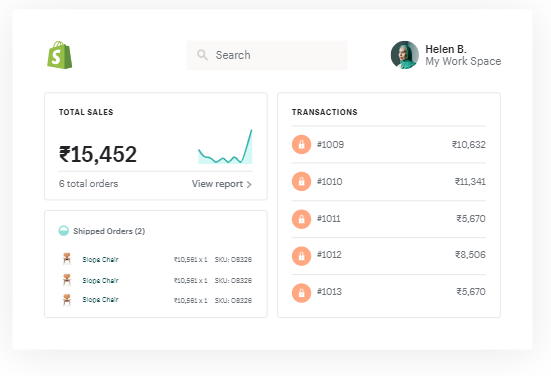Click the search magnifier icon
The height and width of the screenshot is (376, 551).
202,55
